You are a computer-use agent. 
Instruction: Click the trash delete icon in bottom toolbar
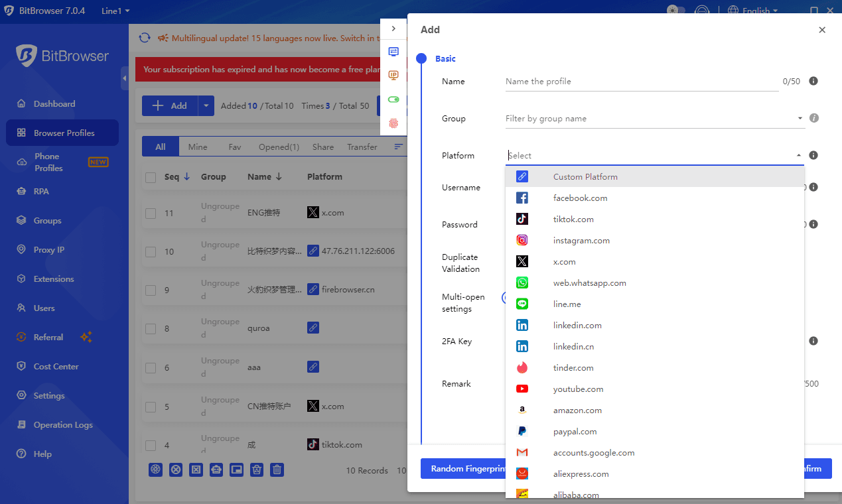[277, 470]
